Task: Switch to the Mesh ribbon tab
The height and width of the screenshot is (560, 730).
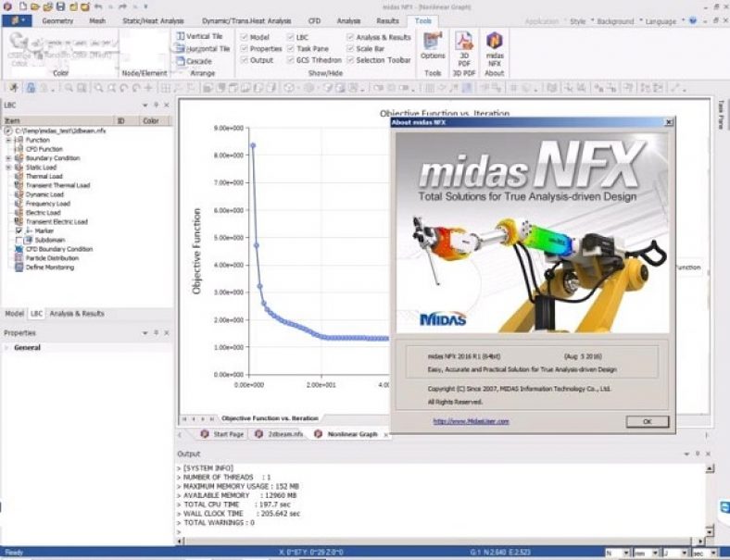Action: [97, 21]
